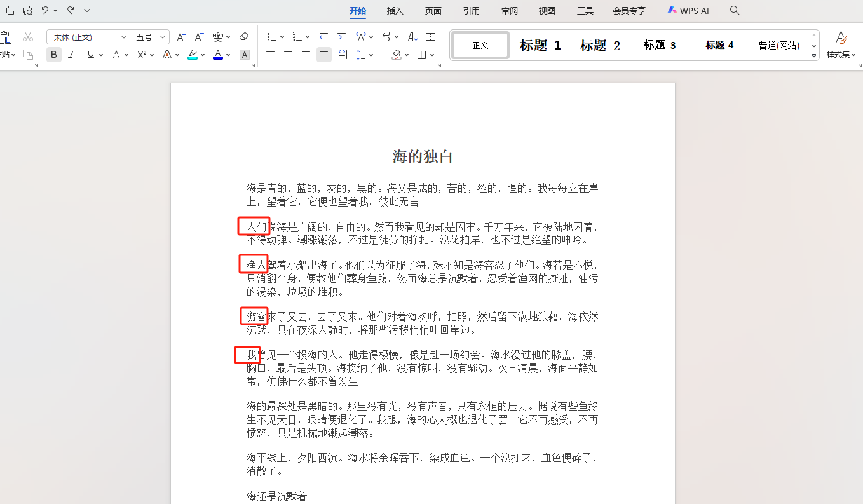Viewport: 863px width, 504px height.
Task: Apply italic formatting
Action: (71, 55)
